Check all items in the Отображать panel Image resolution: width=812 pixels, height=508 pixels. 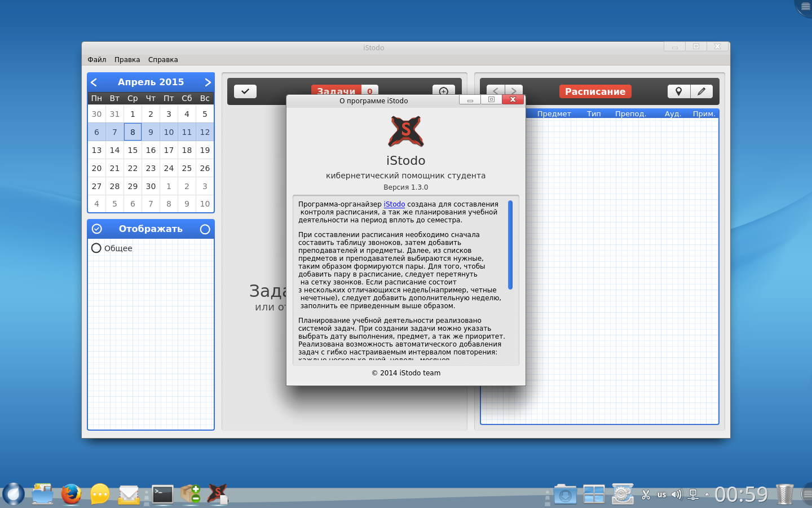tap(97, 229)
